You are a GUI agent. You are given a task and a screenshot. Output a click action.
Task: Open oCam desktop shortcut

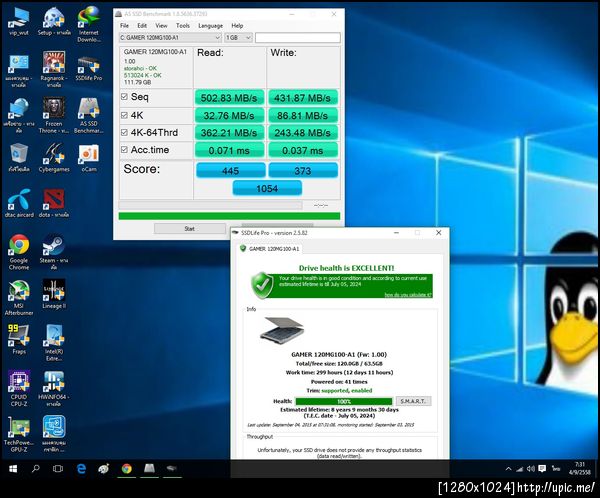click(89, 158)
